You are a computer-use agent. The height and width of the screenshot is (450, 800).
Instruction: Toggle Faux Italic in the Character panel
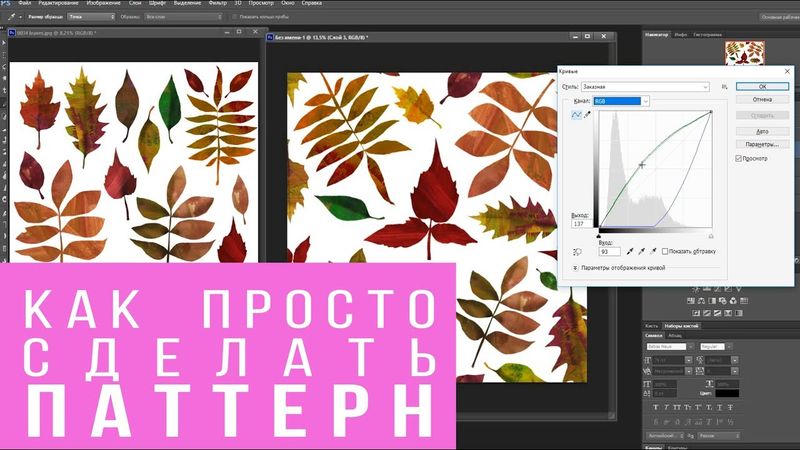[666, 407]
